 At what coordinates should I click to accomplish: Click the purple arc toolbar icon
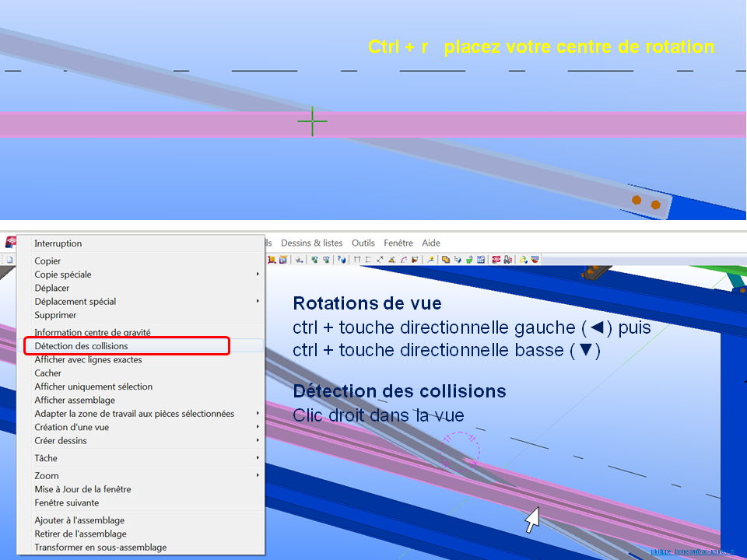404,260
